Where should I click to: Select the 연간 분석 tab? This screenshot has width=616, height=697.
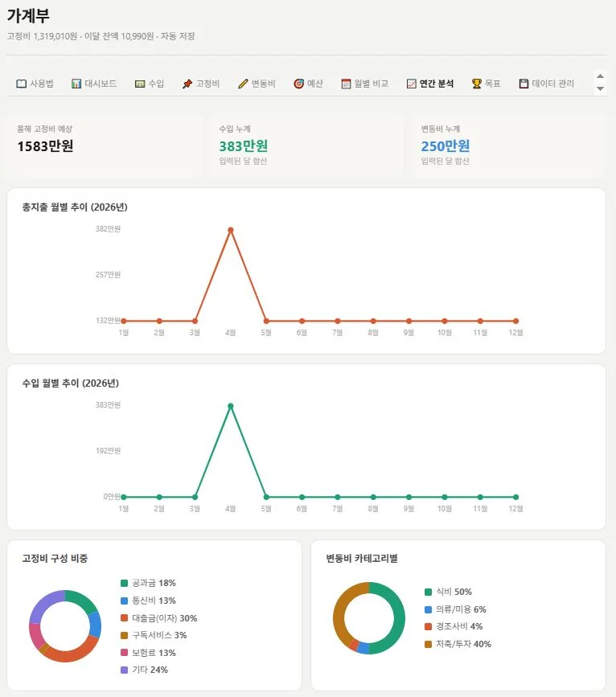tap(430, 84)
